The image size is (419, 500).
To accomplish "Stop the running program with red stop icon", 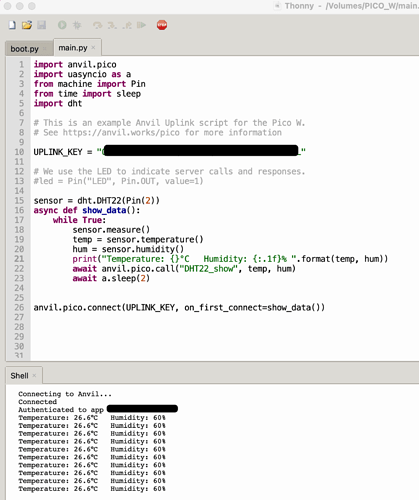I will coord(162,25).
